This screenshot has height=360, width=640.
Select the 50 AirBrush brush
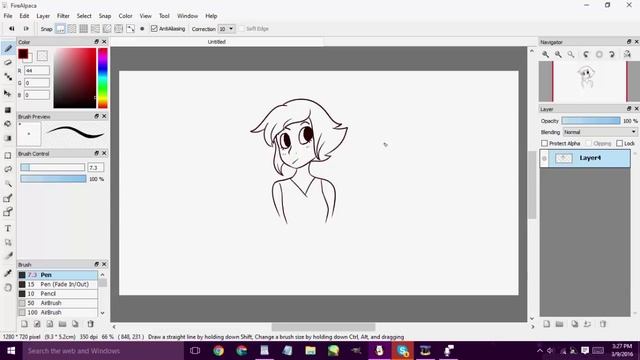(58, 303)
